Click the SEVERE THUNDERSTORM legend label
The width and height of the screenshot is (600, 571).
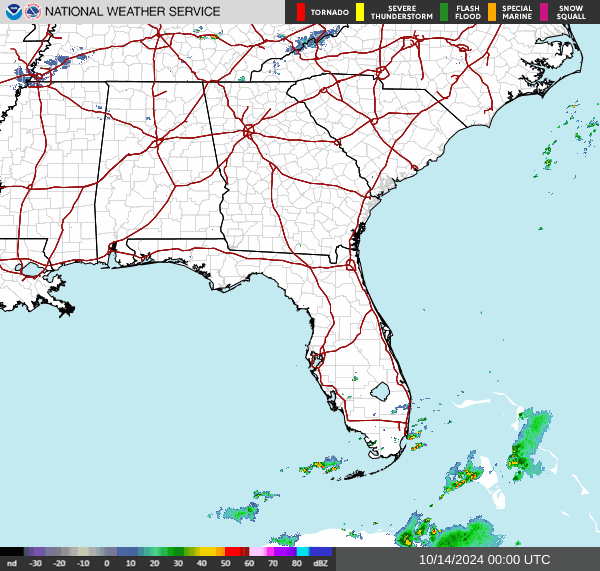tap(402, 13)
